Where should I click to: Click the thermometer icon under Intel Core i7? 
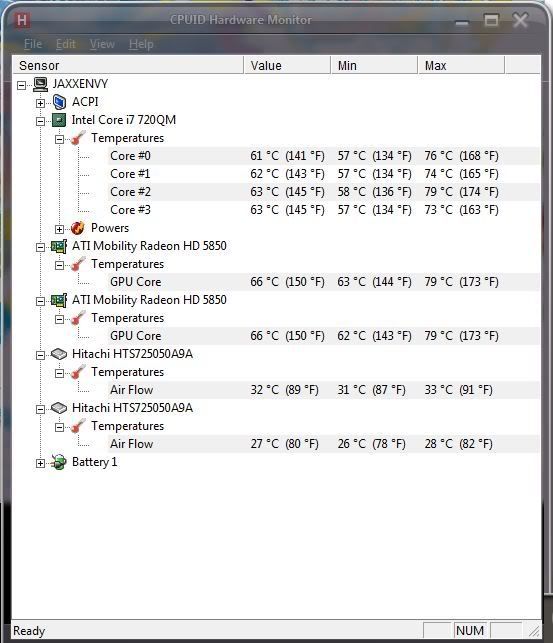click(x=78, y=138)
